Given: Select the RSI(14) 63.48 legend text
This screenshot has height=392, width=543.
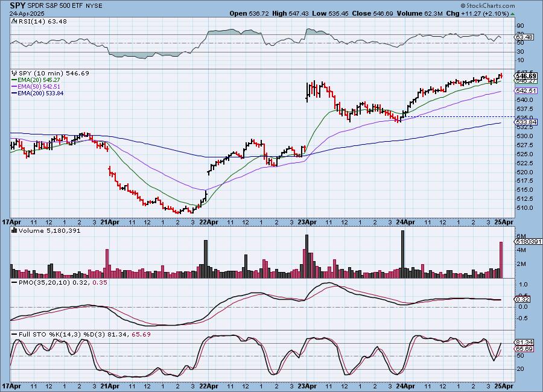Looking at the screenshot, I should pos(43,21).
